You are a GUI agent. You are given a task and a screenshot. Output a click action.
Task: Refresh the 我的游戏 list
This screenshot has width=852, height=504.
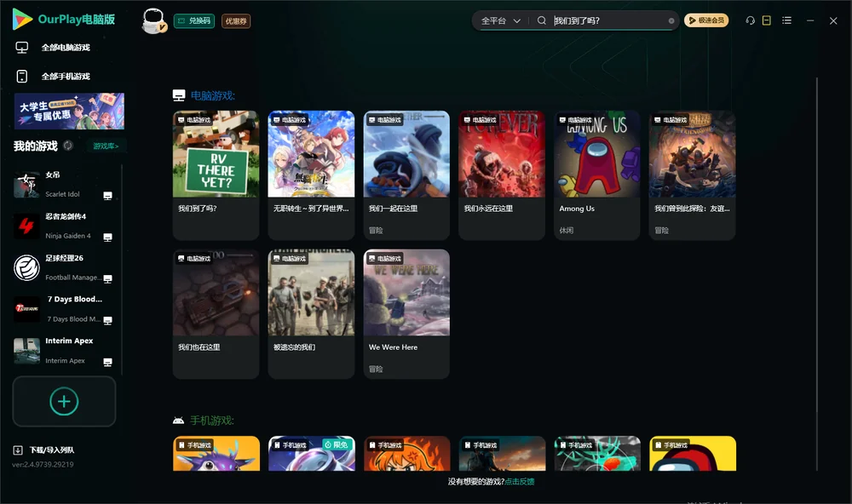[68, 146]
